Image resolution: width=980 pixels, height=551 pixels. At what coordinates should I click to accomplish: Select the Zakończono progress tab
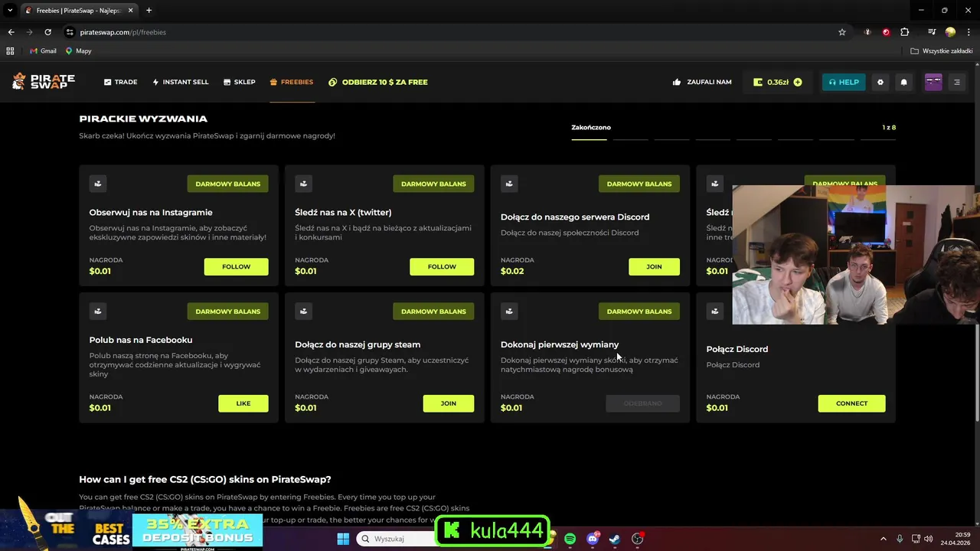pos(591,127)
